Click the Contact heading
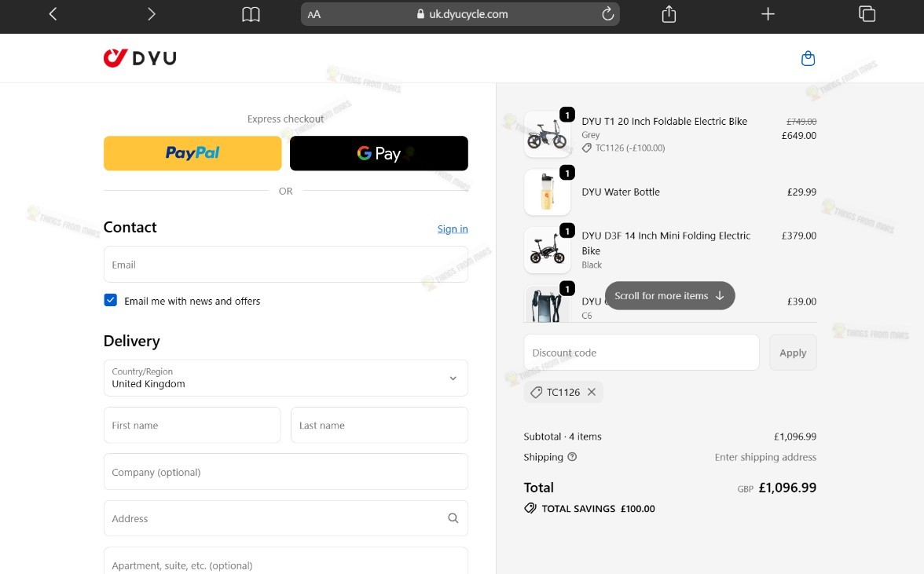This screenshot has width=924, height=574. click(x=130, y=227)
